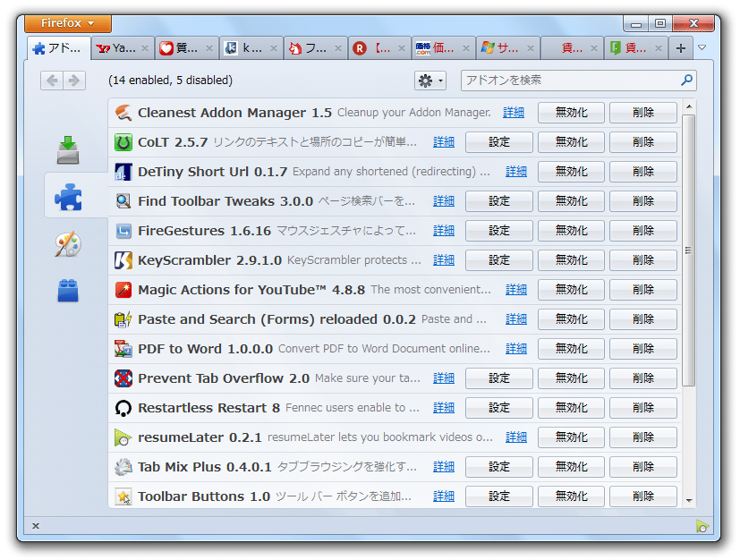Click the Tab Mix Plus icon
This screenshot has height=560, width=740.
(x=123, y=467)
